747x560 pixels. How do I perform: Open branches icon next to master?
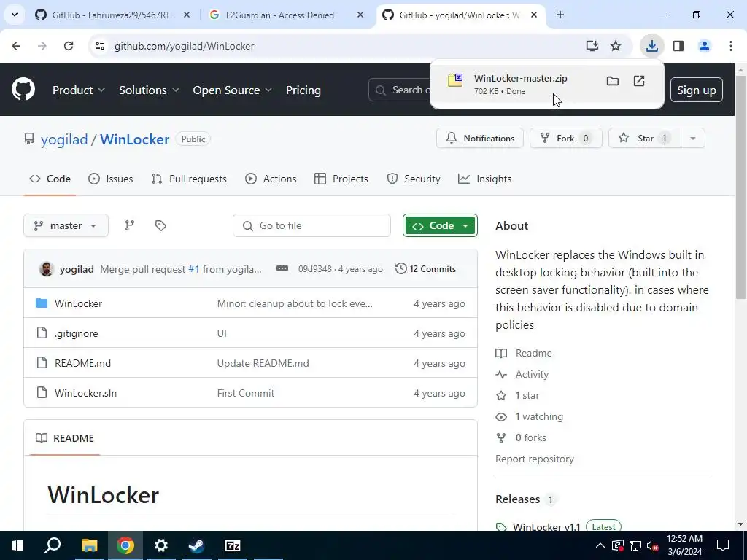pyautogui.click(x=130, y=225)
